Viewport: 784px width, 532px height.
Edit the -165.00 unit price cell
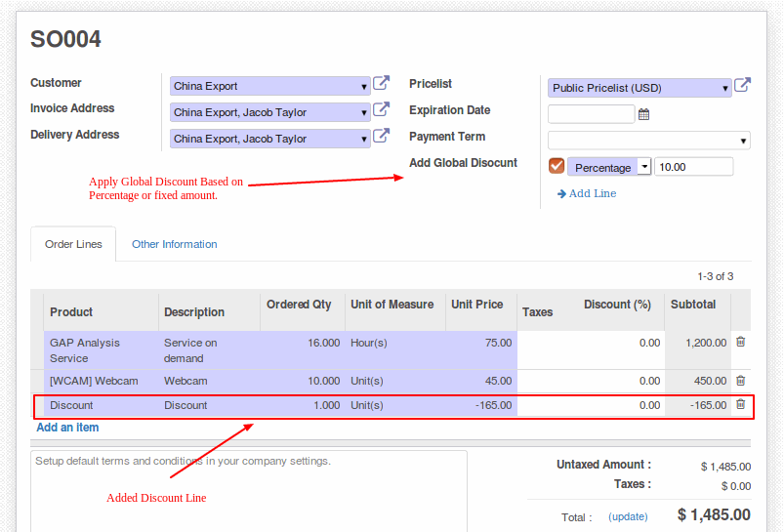pos(481,405)
